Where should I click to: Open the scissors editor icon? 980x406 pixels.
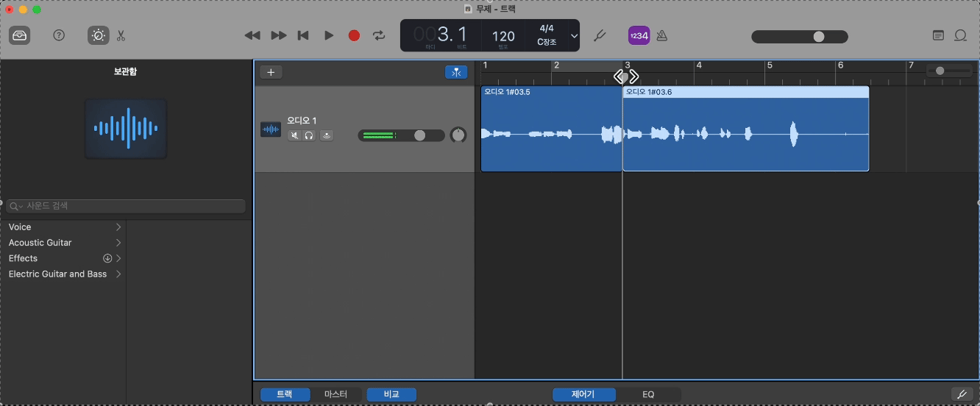pos(121,35)
